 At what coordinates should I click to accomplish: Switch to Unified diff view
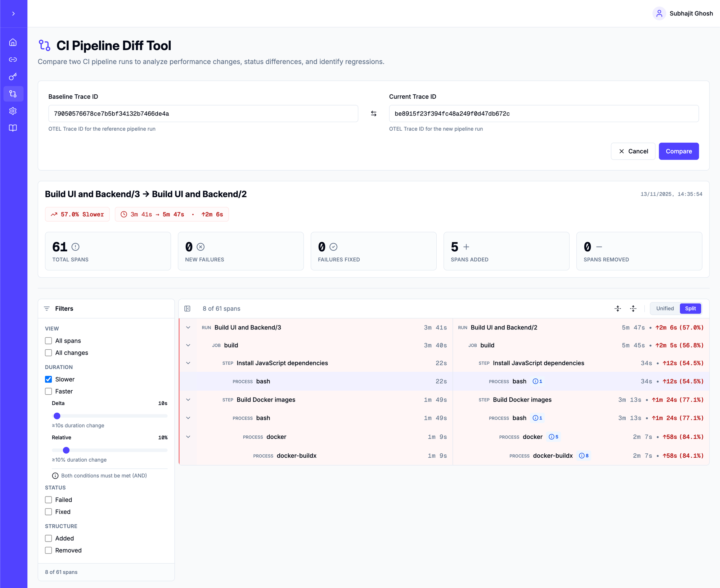665,309
